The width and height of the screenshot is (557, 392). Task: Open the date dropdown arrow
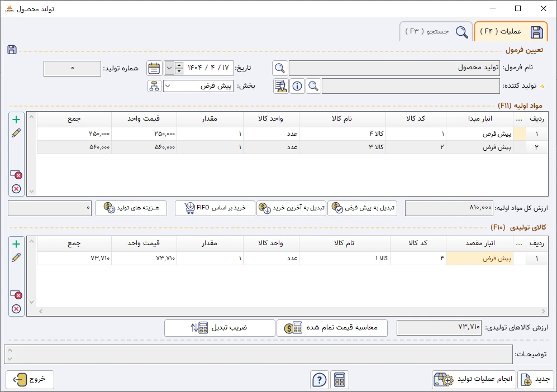(169, 68)
